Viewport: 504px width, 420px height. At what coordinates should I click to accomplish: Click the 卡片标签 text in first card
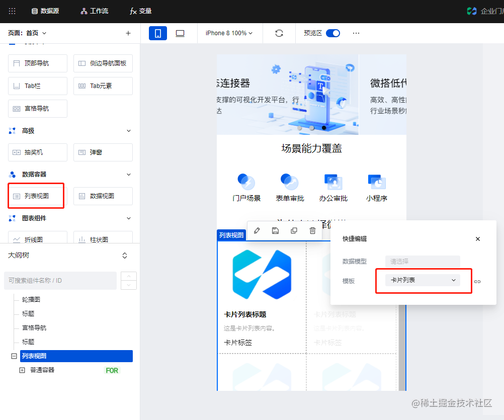tap(238, 343)
